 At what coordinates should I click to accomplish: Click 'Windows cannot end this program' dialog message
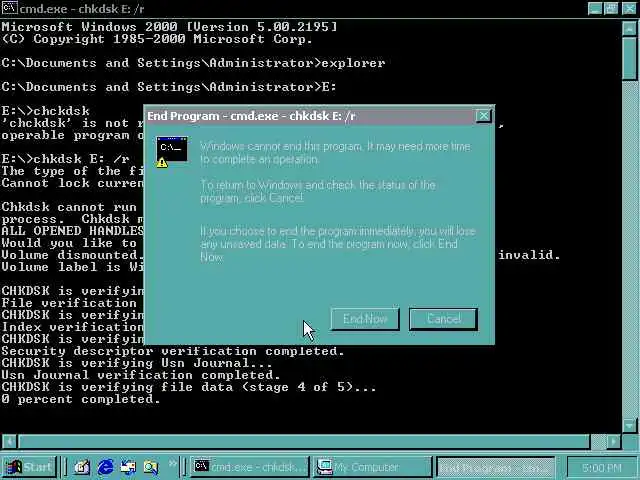point(335,152)
